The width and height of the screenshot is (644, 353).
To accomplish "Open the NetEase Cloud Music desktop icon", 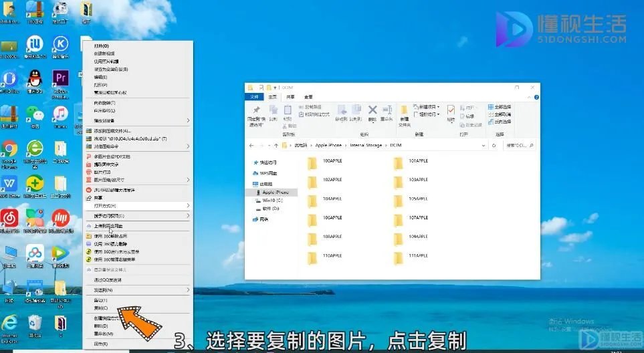I will point(9,221).
